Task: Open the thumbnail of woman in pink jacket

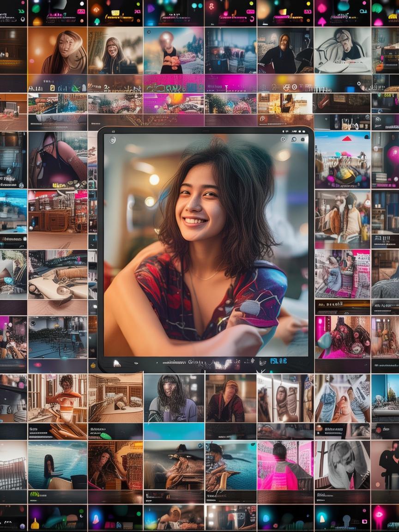Action: click(x=284, y=465)
